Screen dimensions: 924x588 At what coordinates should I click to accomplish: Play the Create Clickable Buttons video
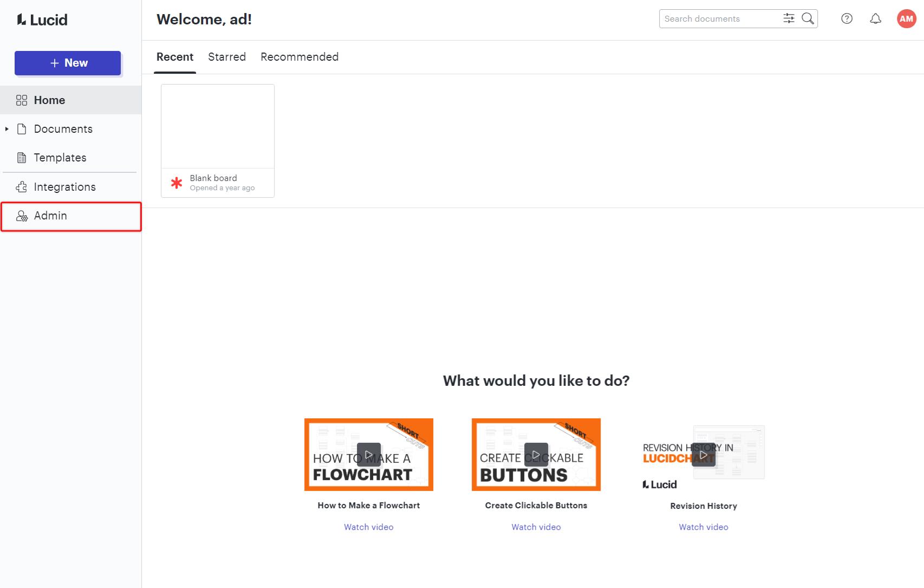coord(536,455)
